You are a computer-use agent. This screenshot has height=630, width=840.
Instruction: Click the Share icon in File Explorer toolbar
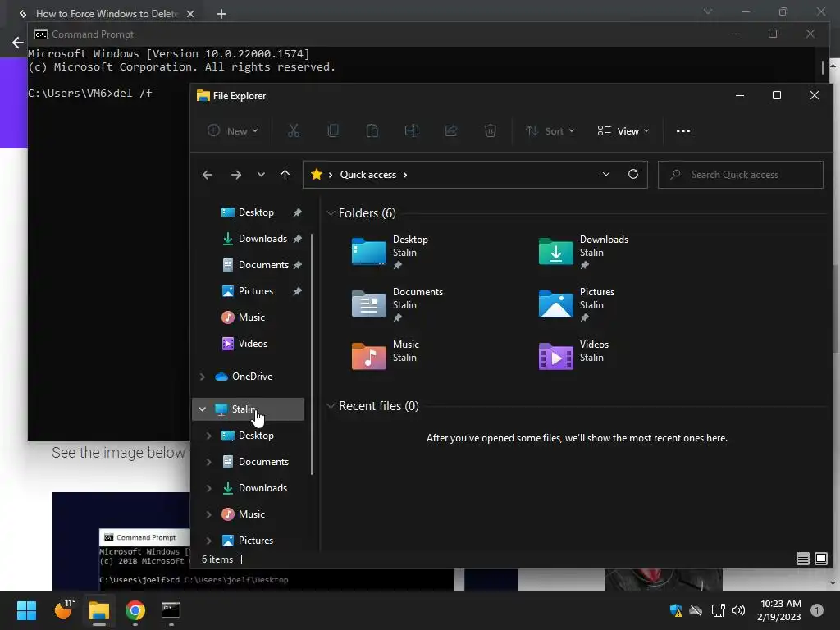coord(451,130)
